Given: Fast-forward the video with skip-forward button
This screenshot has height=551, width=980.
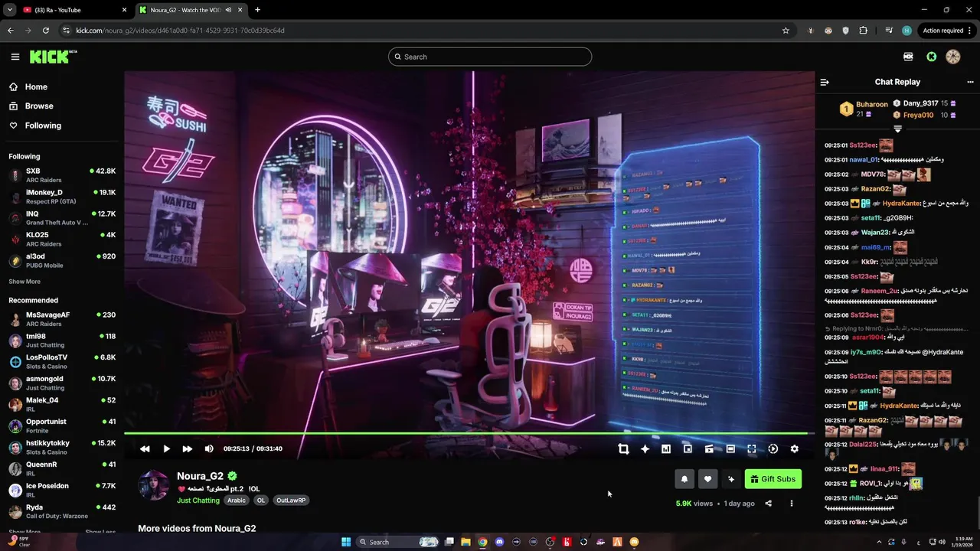Looking at the screenshot, I should 188,449.
